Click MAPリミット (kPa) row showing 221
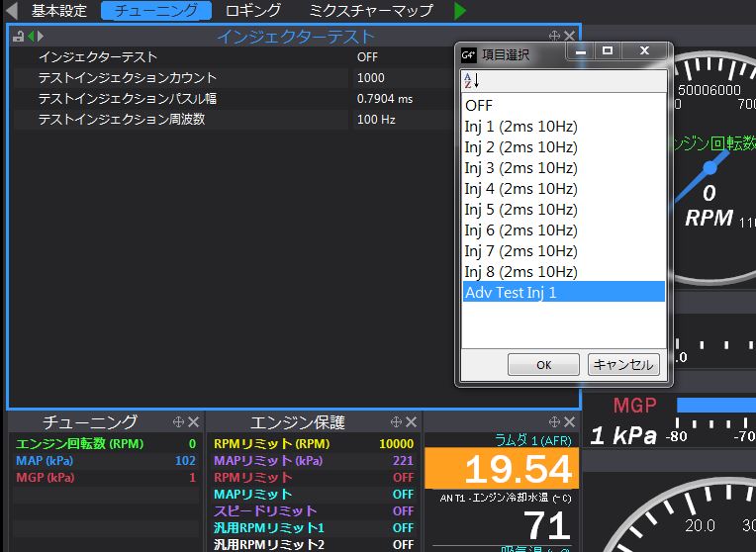This screenshot has height=552, width=756. click(314, 460)
